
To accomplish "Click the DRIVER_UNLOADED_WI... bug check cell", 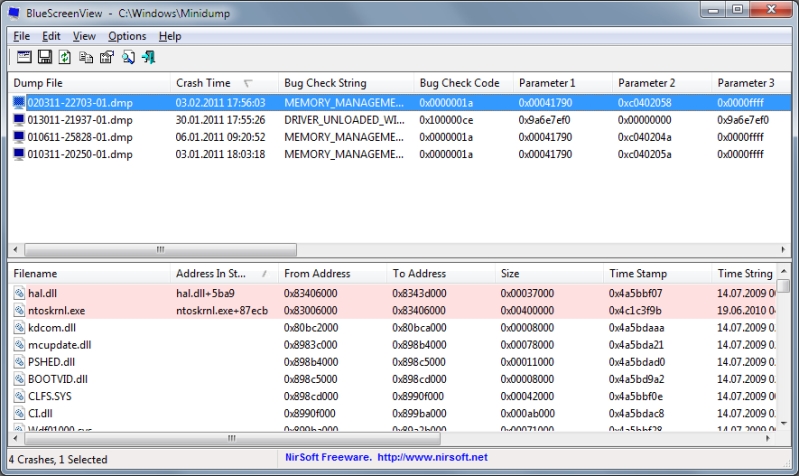I will (344, 120).
